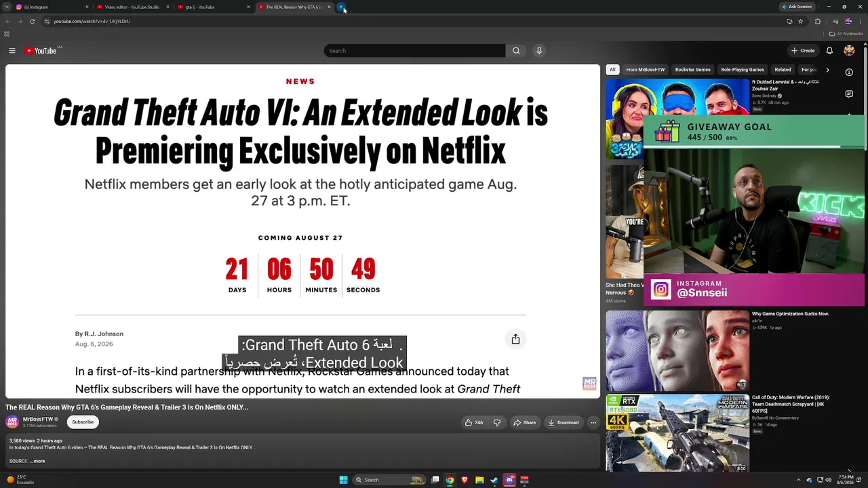Open All Bookmarks folder
868x488 pixels.
[x=846, y=34]
